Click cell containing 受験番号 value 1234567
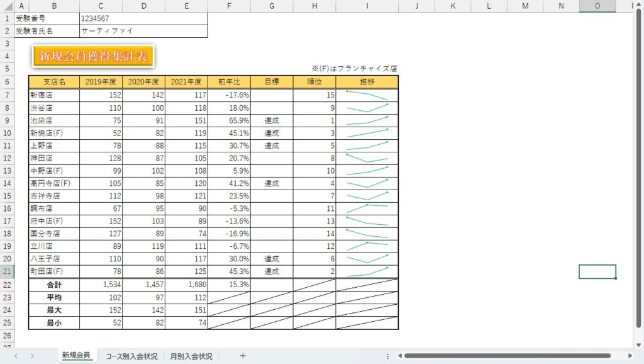 tap(143, 19)
